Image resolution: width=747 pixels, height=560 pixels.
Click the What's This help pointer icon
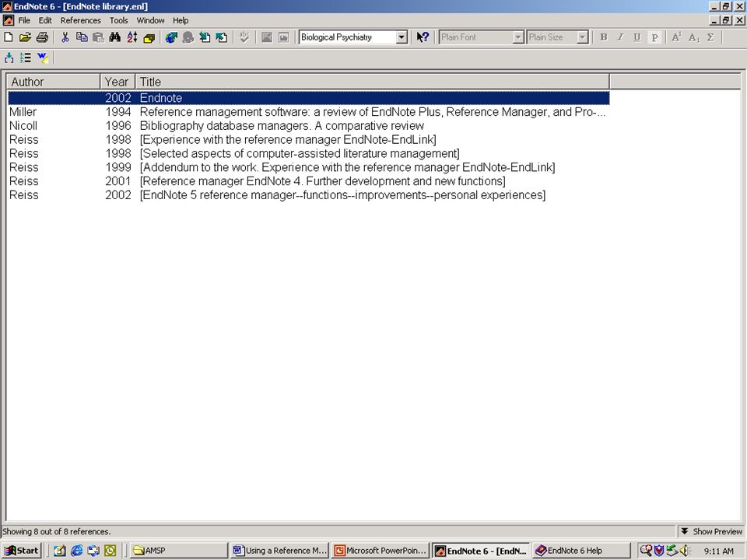pyautogui.click(x=423, y=37)
